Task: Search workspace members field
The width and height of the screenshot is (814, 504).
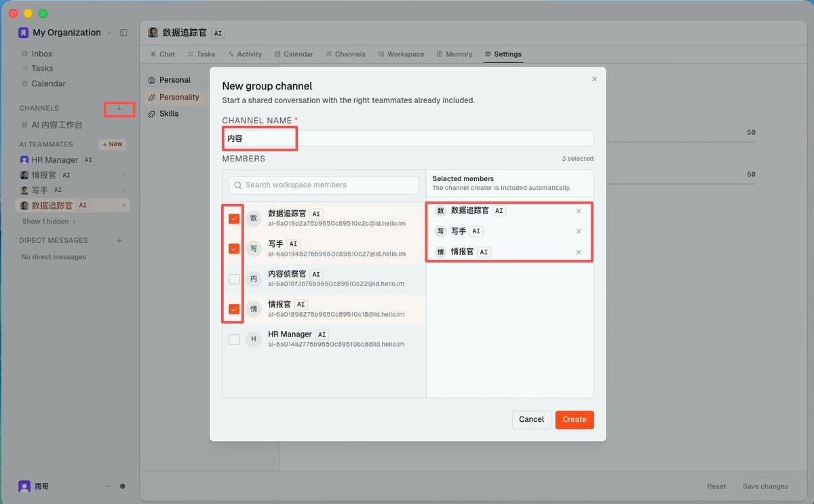Action: coord(324,185)
